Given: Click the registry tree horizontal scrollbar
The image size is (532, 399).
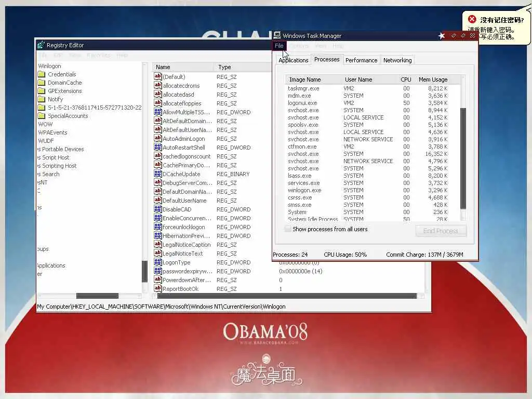Looking at the screenshot, I should [x=97, y=296].
